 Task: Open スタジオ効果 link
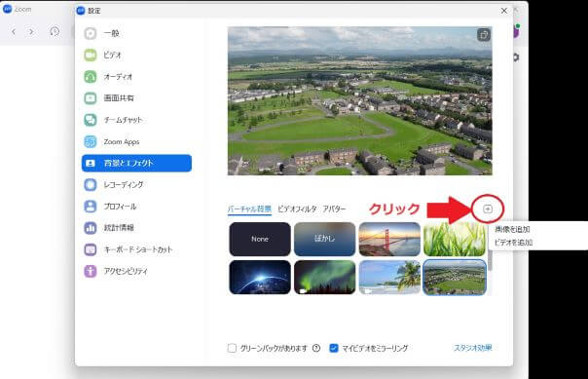tap(472, 348)
